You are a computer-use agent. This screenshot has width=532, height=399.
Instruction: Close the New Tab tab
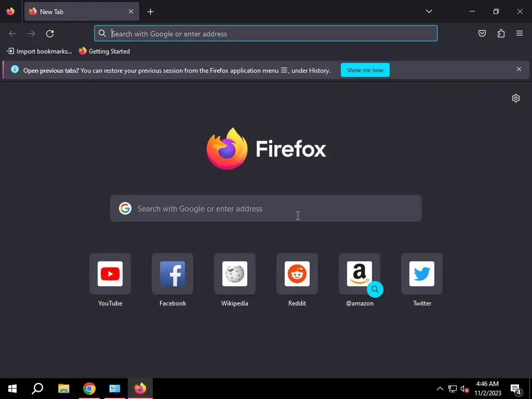click(131, 11)
